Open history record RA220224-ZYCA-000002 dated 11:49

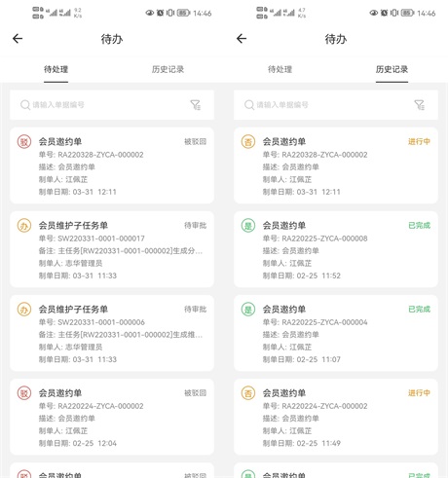(336, 417)
